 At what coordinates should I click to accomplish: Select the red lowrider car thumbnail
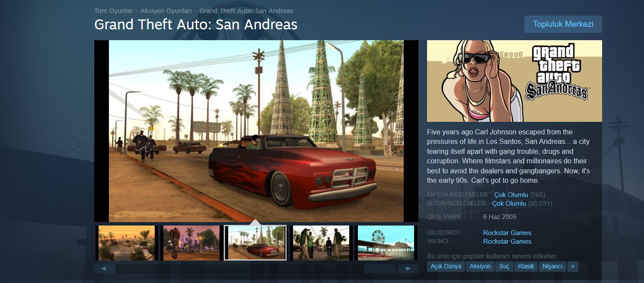point(255,243)
